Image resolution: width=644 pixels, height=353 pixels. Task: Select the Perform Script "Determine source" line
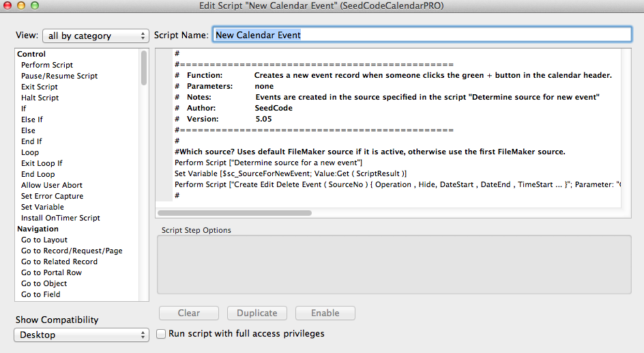pyautogui.click(x=269, y=163)
